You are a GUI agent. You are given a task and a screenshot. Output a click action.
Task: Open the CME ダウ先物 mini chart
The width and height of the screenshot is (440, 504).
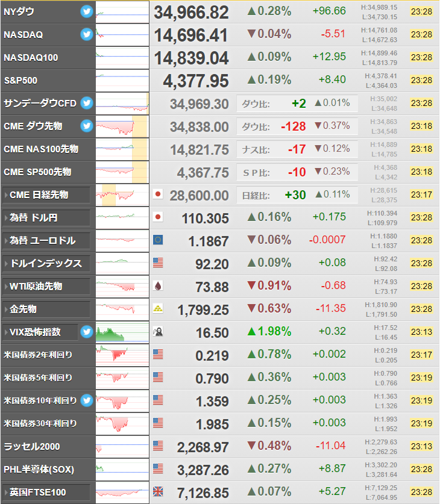coord(122,126)
